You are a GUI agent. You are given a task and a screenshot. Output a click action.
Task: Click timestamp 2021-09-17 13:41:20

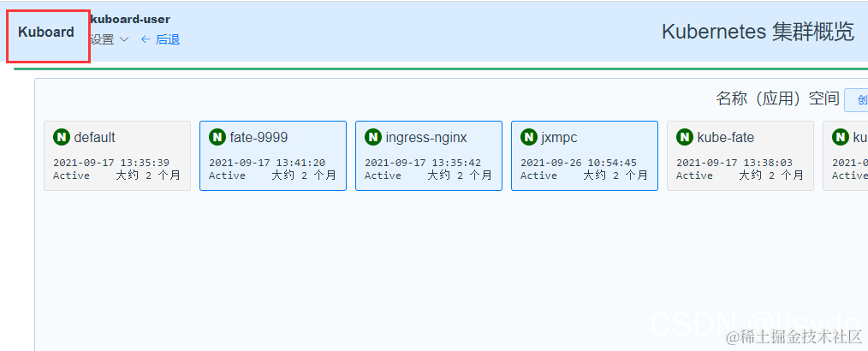[267, 163]
